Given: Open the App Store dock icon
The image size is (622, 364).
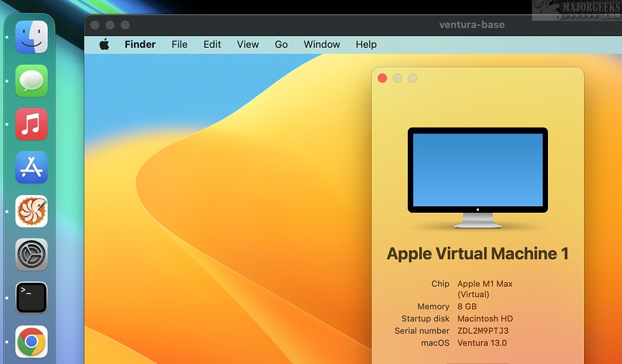Looking at the screenshot, I should click(31, 168).
